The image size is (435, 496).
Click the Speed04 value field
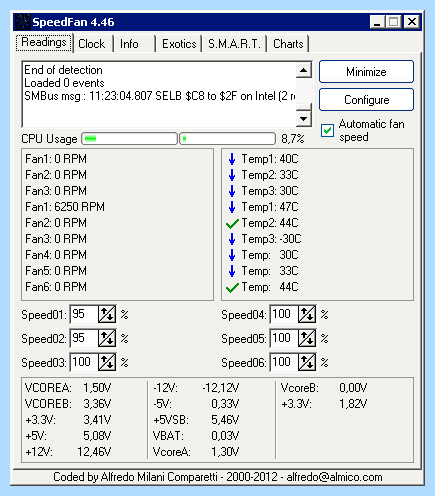(284, 314)
